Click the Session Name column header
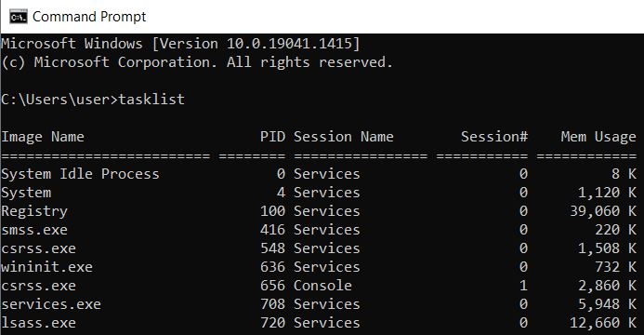This screenshot has height=335, width=644. 344,137
